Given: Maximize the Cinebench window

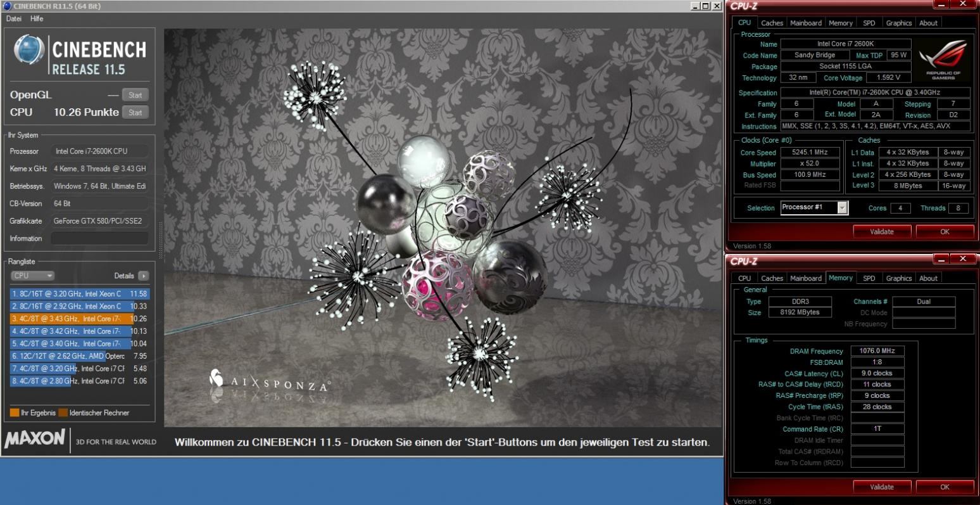Looking at the screenshot, I should (x=706, y=6).
